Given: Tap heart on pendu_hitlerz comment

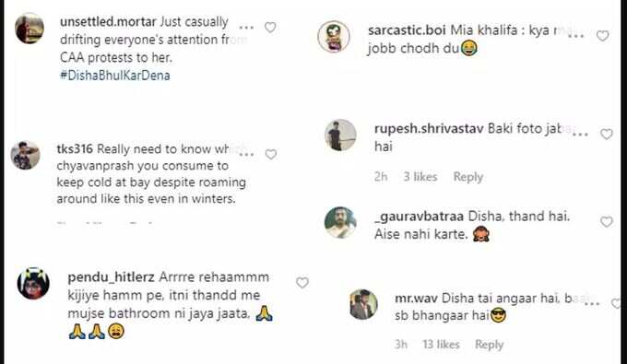Looking at the screenshot, I should pos(302,283).
